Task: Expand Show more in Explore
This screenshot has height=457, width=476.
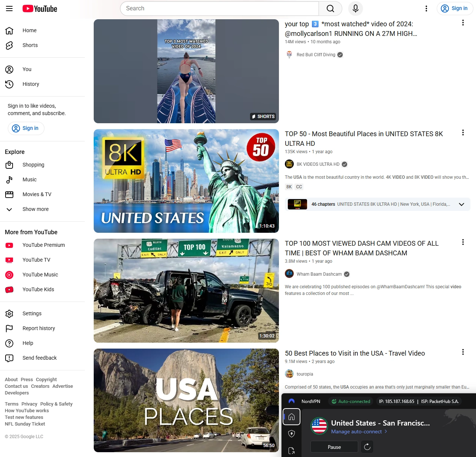Action: [42, 209]
